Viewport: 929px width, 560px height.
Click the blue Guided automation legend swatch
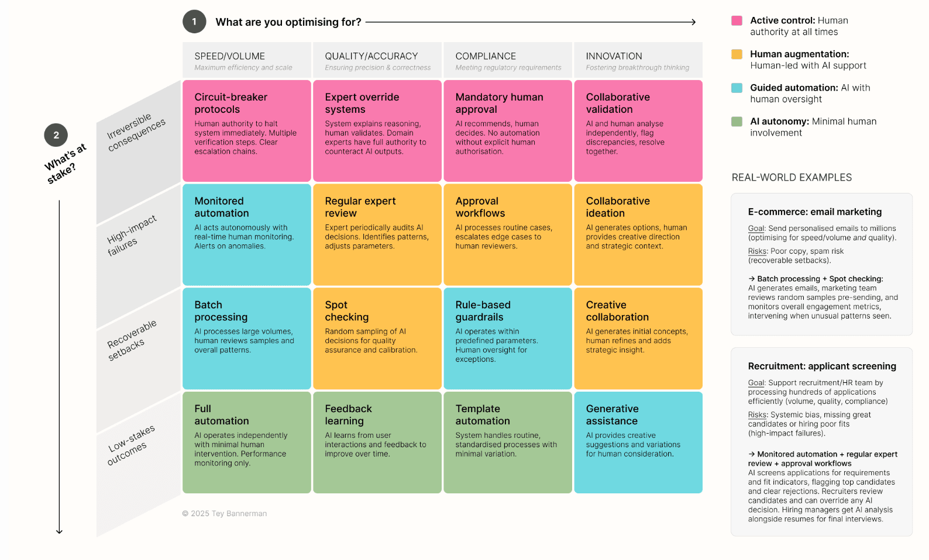coord(737,88)
